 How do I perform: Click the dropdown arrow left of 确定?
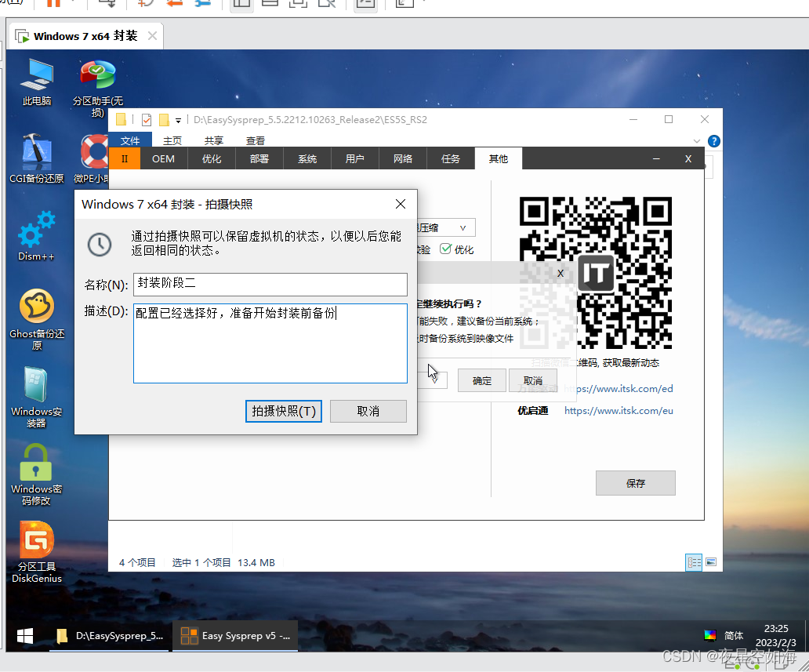point(434,380)
